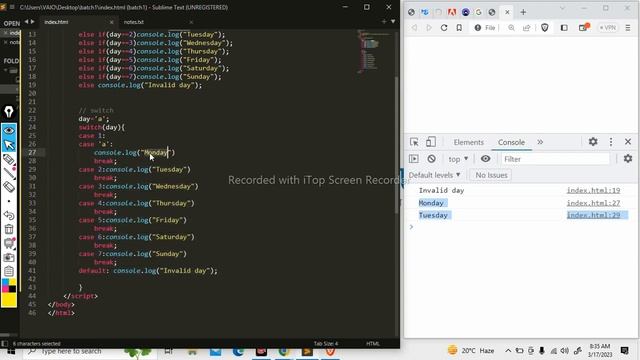The height and width of the screenshot is (360, 640).
Task: Click the DevTools inspect element icon
Action: 414,142
